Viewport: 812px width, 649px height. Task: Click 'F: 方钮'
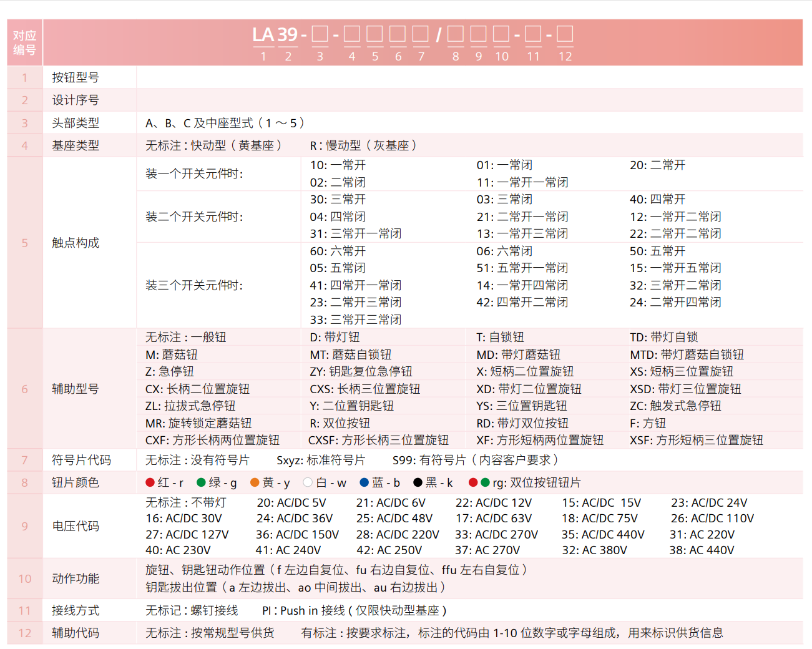point(648,423)
